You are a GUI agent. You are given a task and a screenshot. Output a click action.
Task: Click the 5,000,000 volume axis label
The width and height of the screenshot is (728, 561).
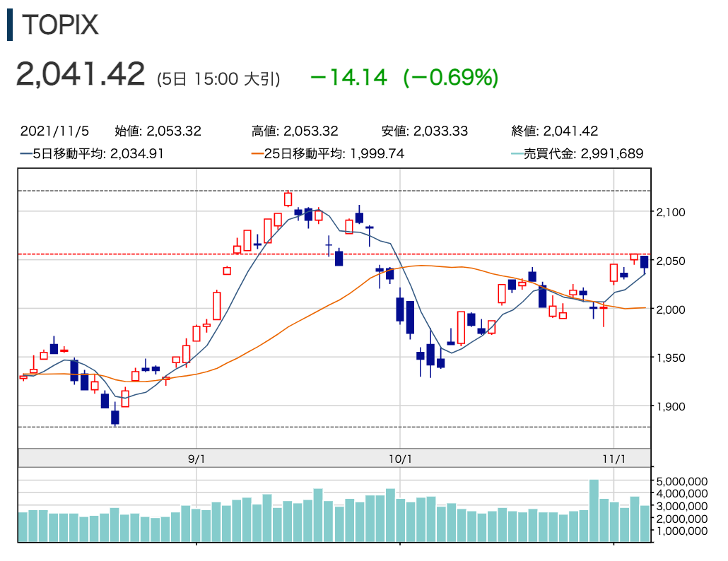click(x=681, y=481)
